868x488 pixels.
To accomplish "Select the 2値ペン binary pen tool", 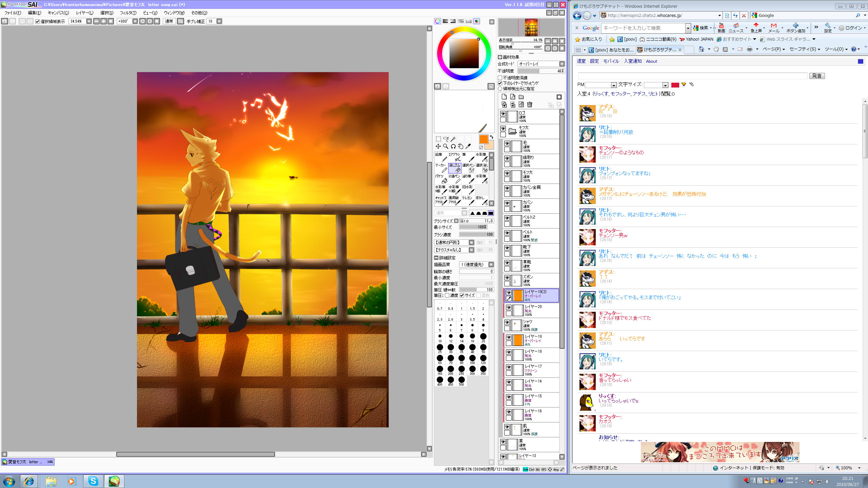I will (x=454, y=179).
